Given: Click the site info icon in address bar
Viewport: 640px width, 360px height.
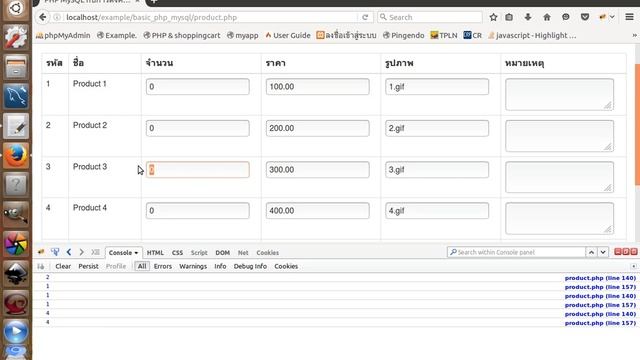Looking at the screenshot, I should (x=57, y=17).
